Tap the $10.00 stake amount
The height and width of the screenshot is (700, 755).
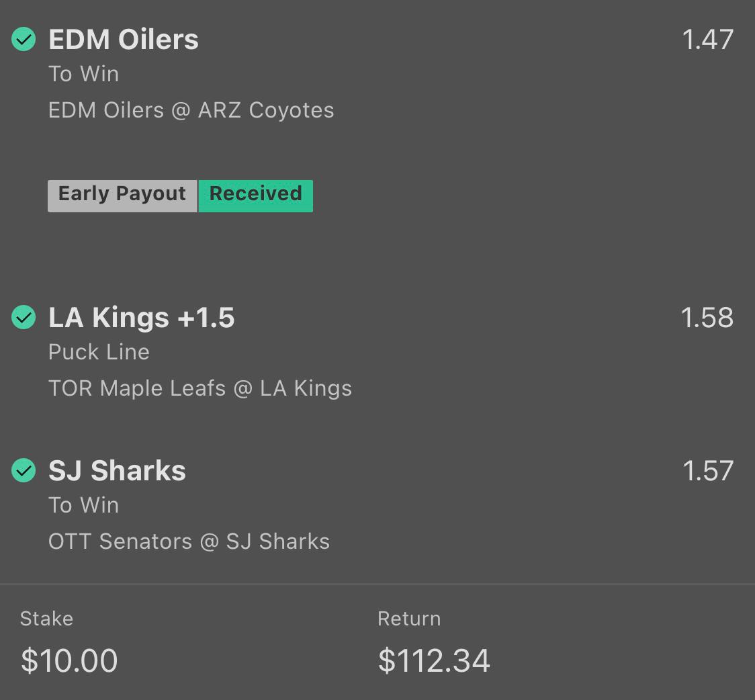[69, 660]
